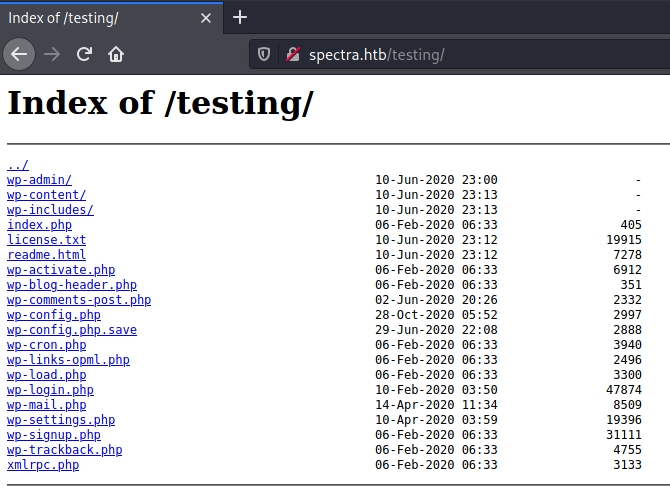Select the Index of /testing/ tab

coord(90,18)
